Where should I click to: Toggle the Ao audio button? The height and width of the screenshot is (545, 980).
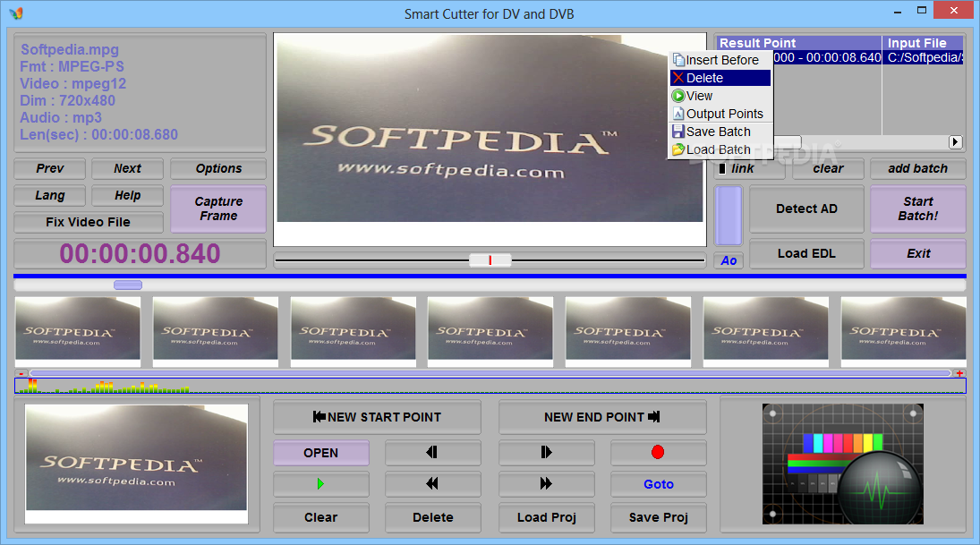(729, 260)
